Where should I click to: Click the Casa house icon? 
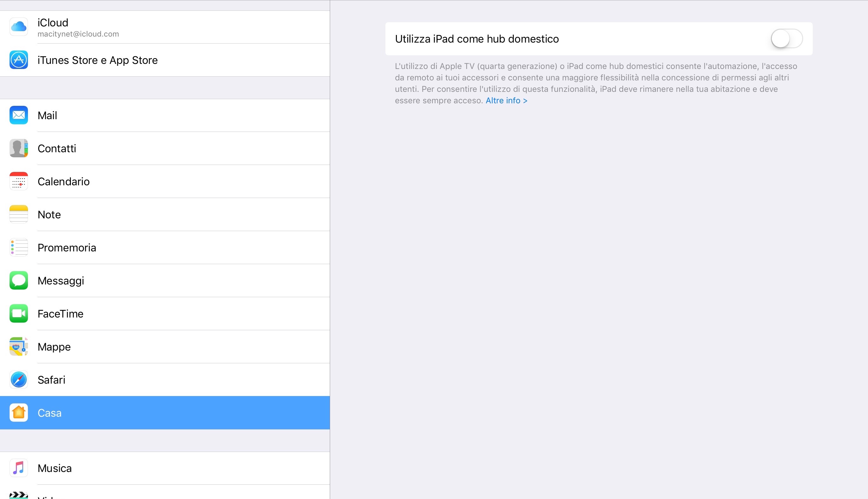[18, 413]
